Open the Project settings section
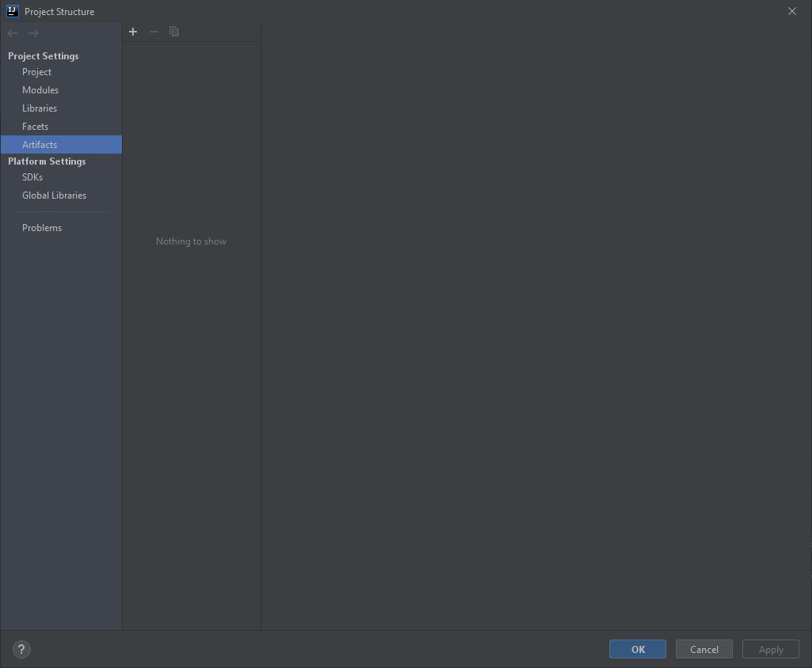Screen dimensions: 812x668 (x=61, y=72)
